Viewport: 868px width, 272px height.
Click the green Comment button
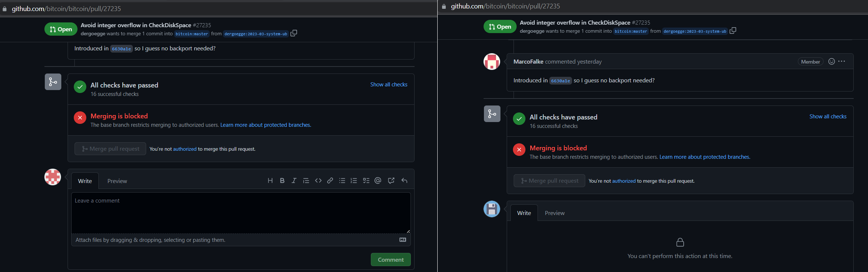(x=391, y=260)
